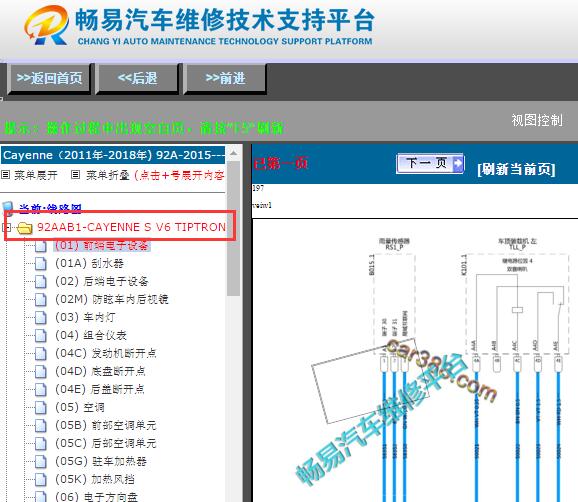The width and height of the screenshot is (578, 502).
Task: Click page icon beside (01A) 刮水器
Action: click(x=41, y=264)
